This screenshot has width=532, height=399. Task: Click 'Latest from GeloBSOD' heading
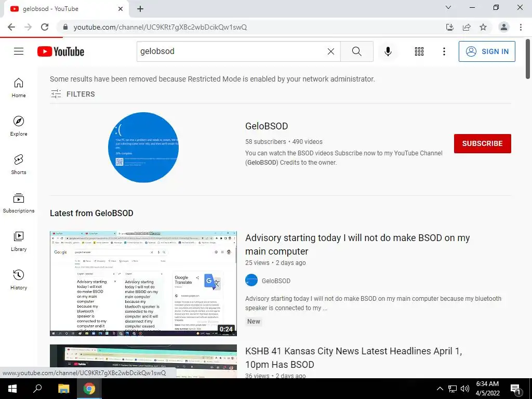pyautogui.click(x=91, y=213)
